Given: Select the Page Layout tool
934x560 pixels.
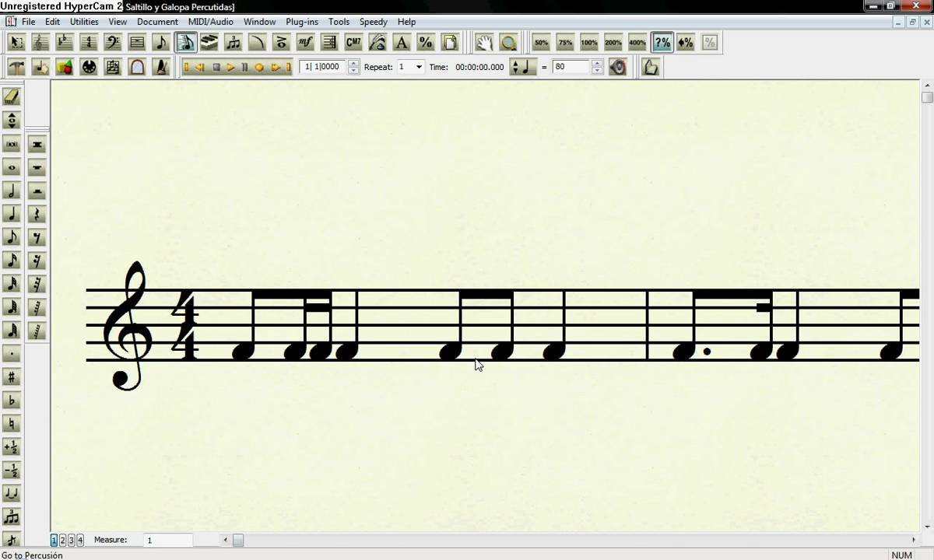Looking at the screenshot, I should [x=450, y=42].
